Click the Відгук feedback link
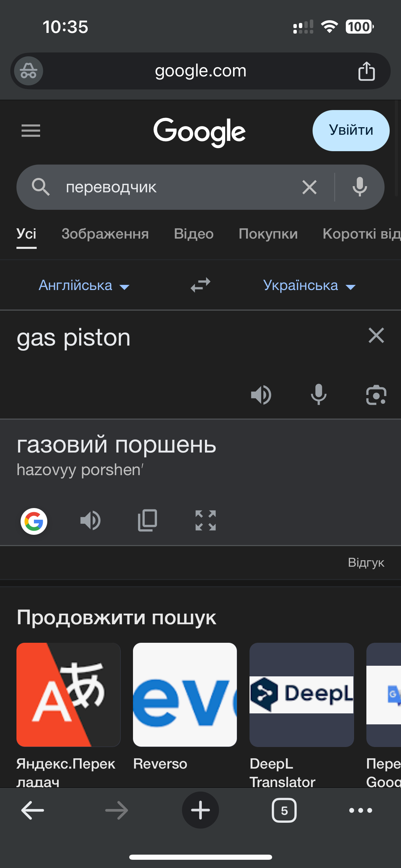Screen dimensions: 401x868 point(366,563)
